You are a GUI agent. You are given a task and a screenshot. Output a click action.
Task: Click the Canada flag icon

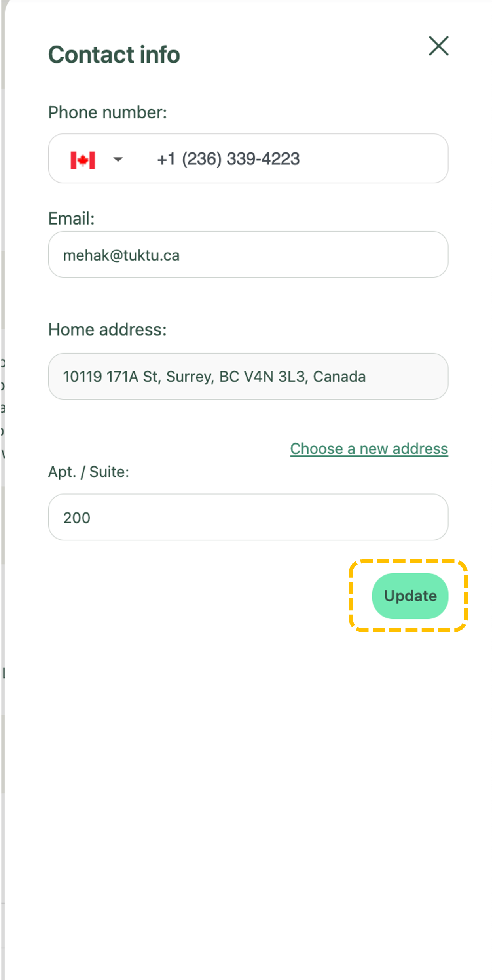pos(83,160)
